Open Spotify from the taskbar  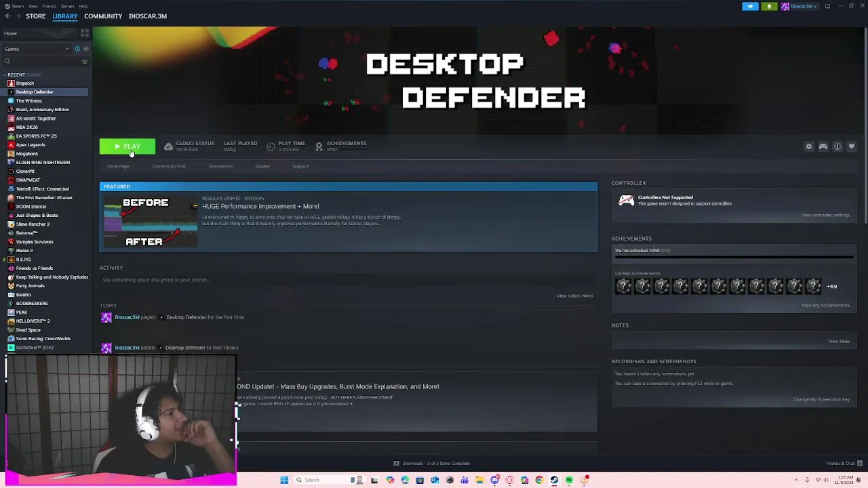569,480
